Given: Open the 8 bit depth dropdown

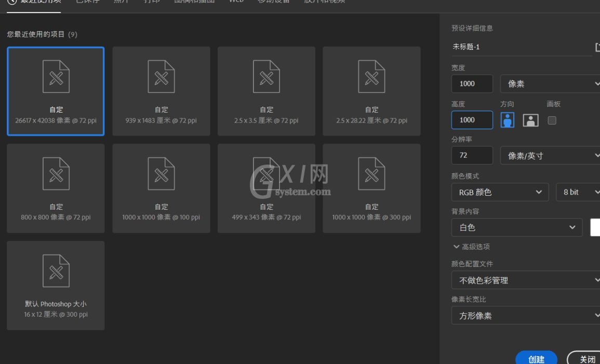Looking at the screenshot, I should (x=578, y=192).
